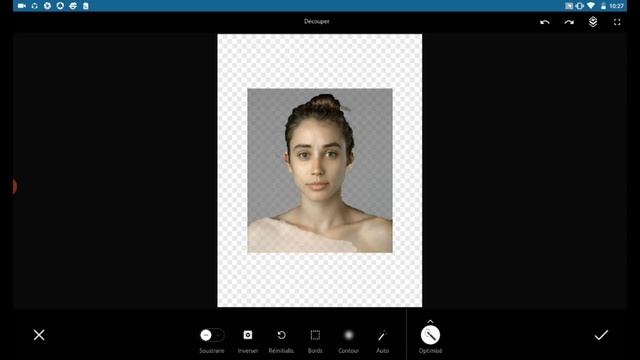Expand options above the Optimisé brush
Viewport: 640px width, 360px height.
[x=430, y=321]
